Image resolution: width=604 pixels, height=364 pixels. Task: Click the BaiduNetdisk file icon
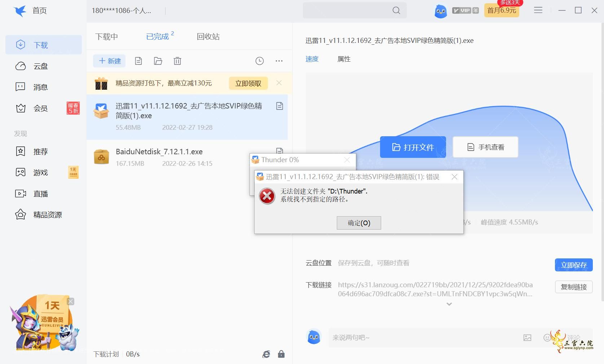101,157
